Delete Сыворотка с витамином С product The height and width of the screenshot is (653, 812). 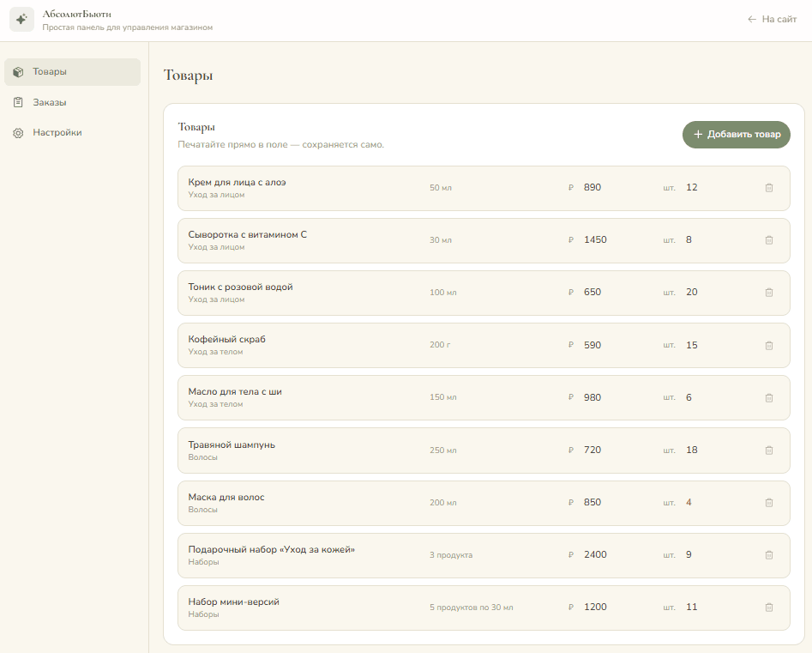769,240
